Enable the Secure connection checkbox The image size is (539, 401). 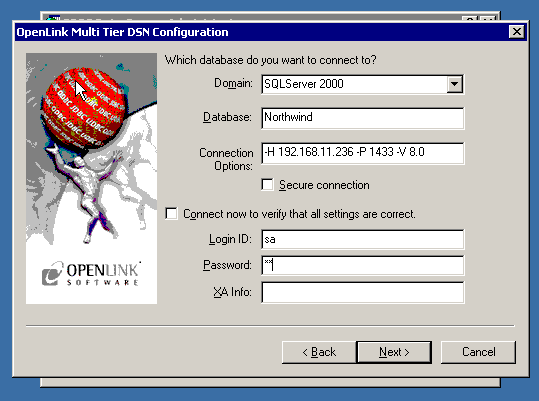[267, 185]
